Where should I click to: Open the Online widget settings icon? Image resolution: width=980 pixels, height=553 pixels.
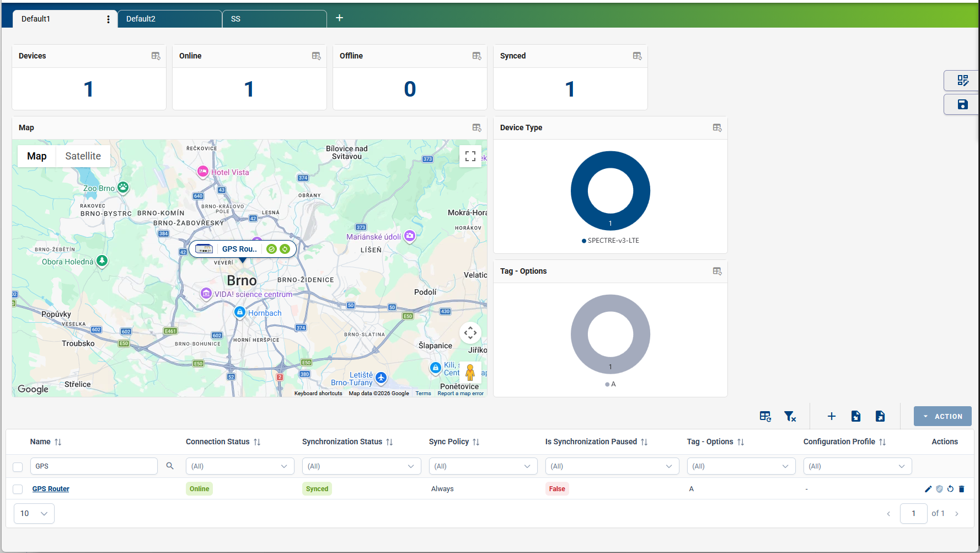point(317,56)
